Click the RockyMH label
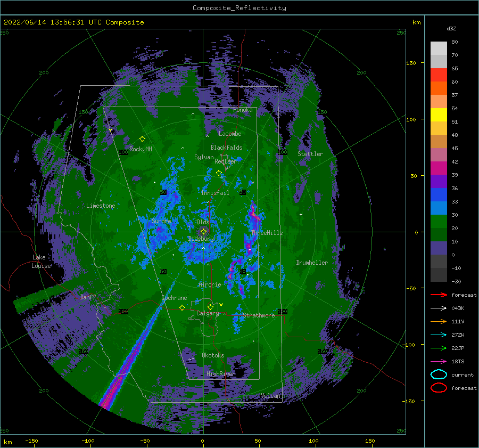Image resolution: width=479 pixels, height=448 pixels. pyautogui.click(x=141, y=149)
